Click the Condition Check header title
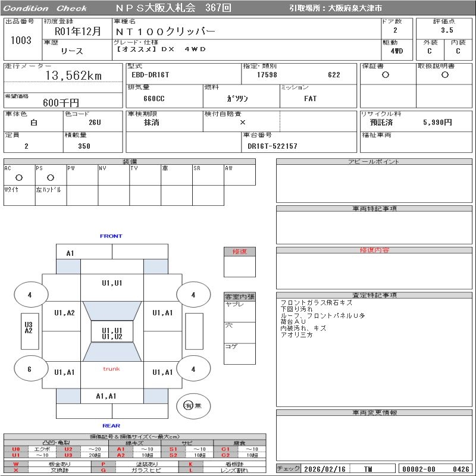 click(x=45, y=8)
